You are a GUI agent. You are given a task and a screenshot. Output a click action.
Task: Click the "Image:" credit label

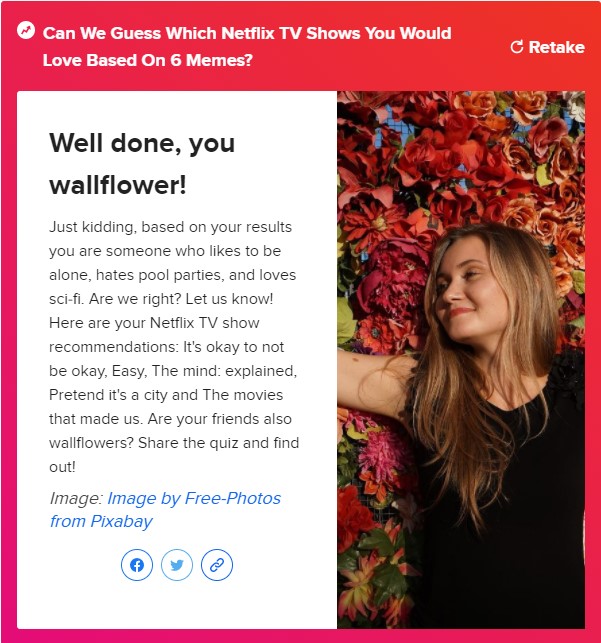click(x=76, y=498)
